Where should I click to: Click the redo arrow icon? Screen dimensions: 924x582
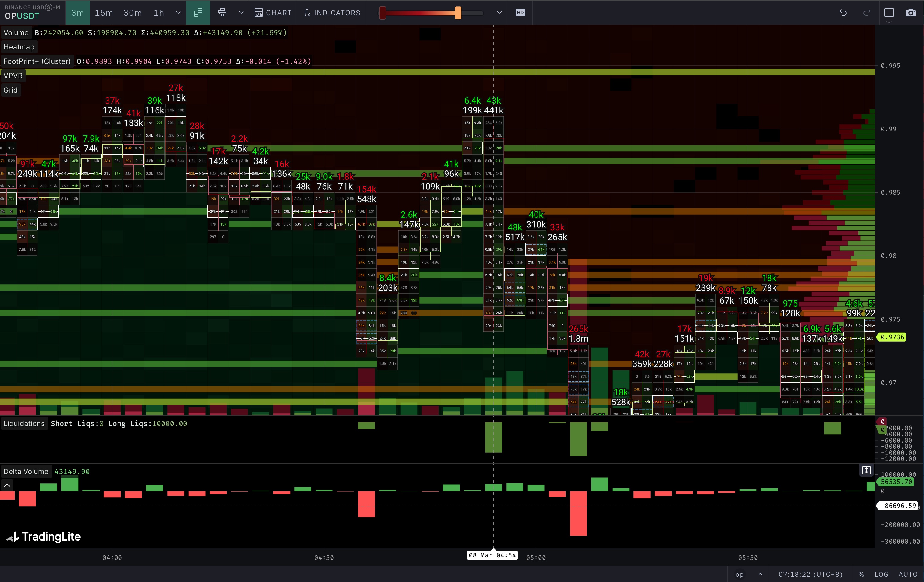[866, 13]
